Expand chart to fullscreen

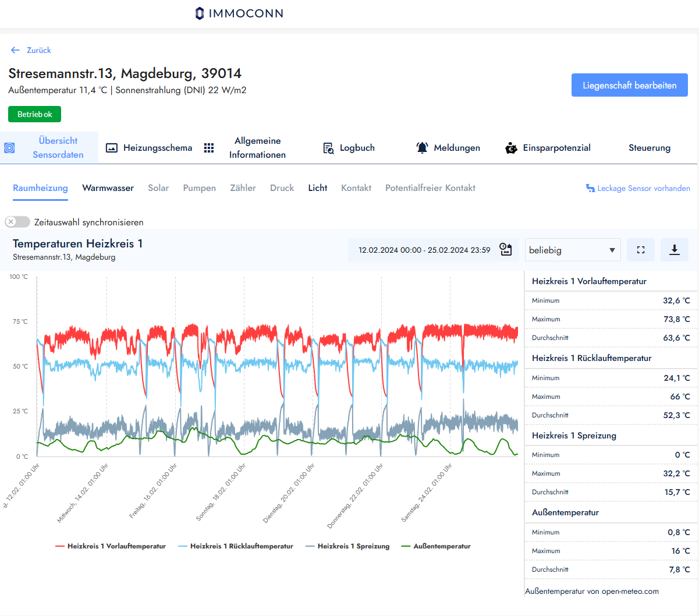point(641,250)
